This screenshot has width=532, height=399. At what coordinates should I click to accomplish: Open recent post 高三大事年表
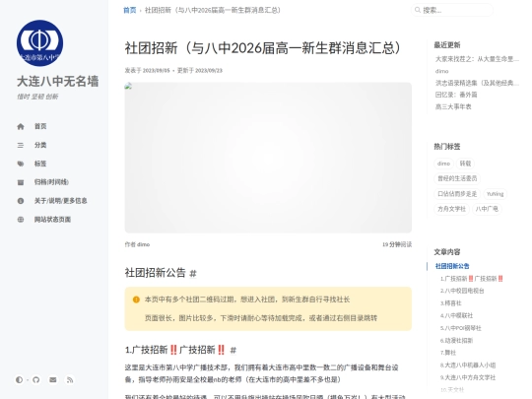pyautogui.click(x=453, y=106)
